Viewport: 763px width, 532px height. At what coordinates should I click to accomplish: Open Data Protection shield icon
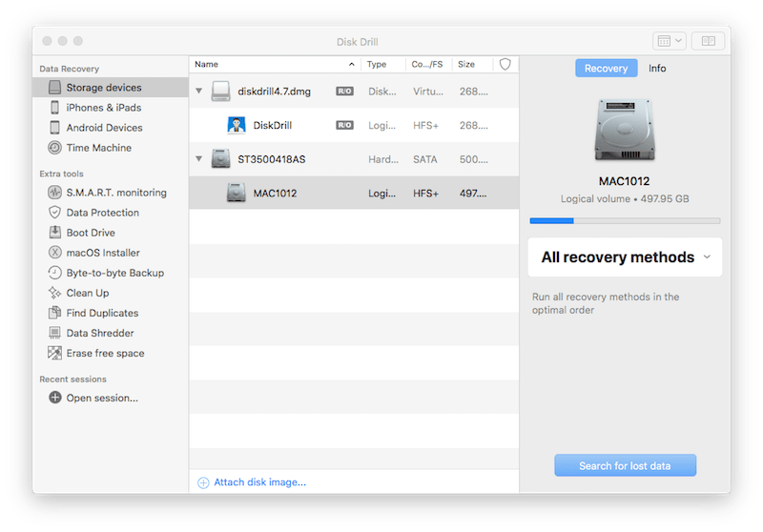pyautogui.click(x=54, y=213)
